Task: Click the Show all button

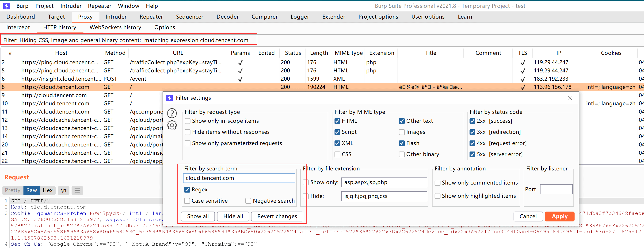Action: tap(198, 217)
